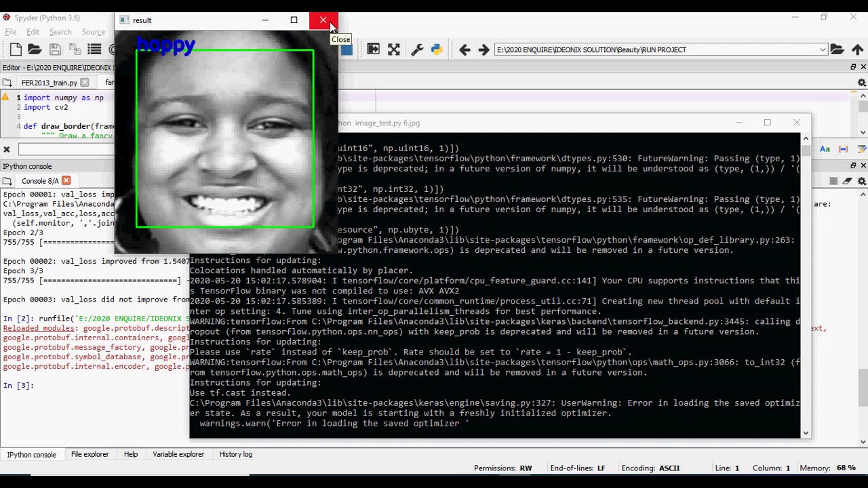
Task: Switch to File explorer tab
Action: [90, 454]
